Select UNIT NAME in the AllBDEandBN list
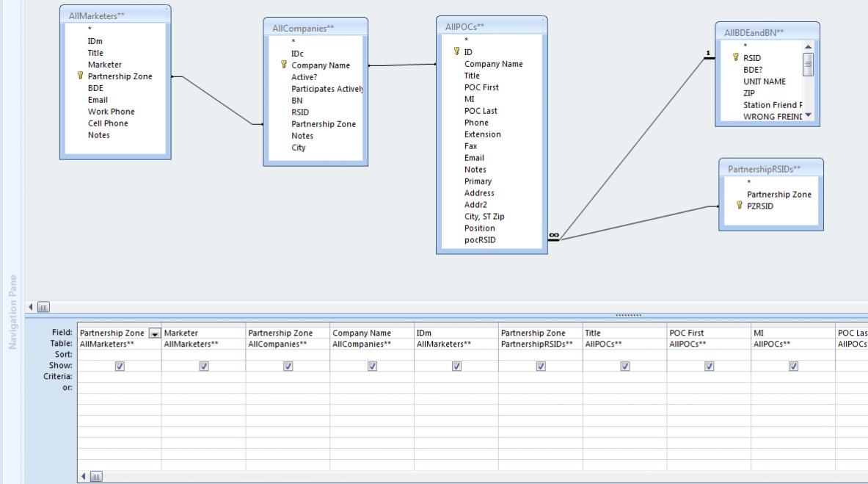The image size is (868, 484). (765, 82)
